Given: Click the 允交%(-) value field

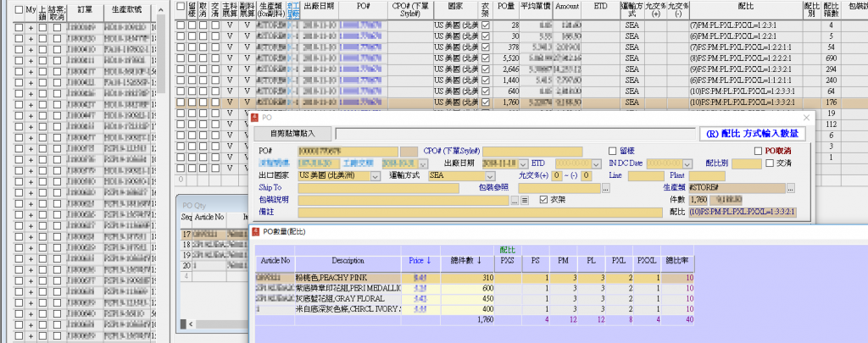Looking at the screenshot, I should [586, 176].
